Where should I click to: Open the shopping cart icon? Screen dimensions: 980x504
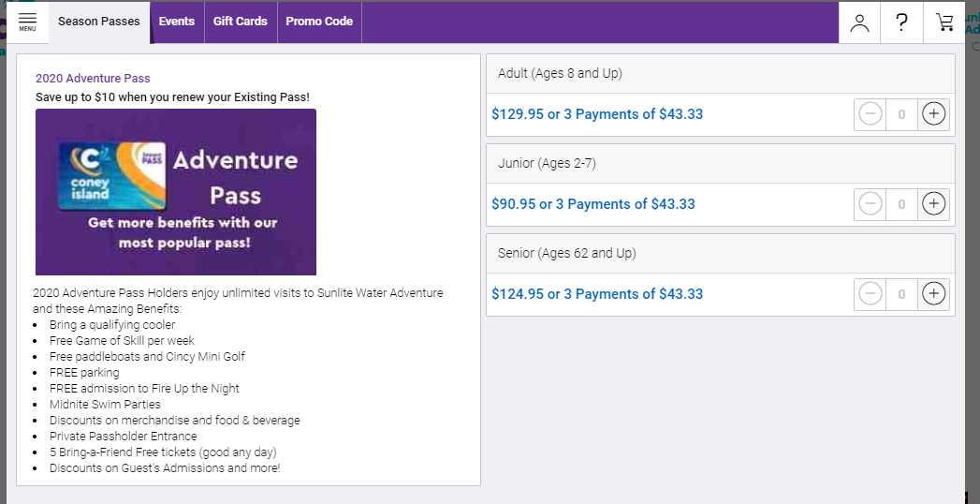[x=943, y=22]
